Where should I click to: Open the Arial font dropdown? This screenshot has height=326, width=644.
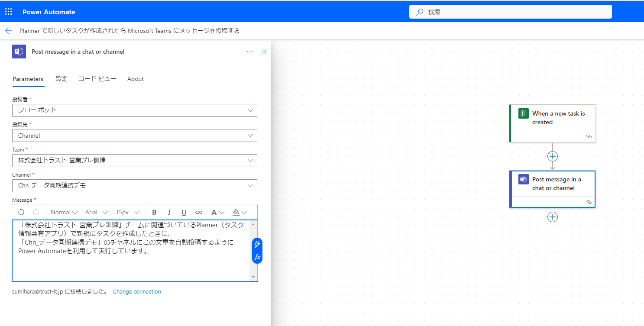click(x=97, y=212)
